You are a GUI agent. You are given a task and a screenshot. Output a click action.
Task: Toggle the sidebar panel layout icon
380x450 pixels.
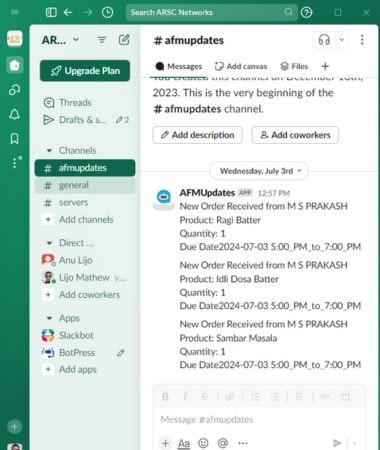pos(51,13)
